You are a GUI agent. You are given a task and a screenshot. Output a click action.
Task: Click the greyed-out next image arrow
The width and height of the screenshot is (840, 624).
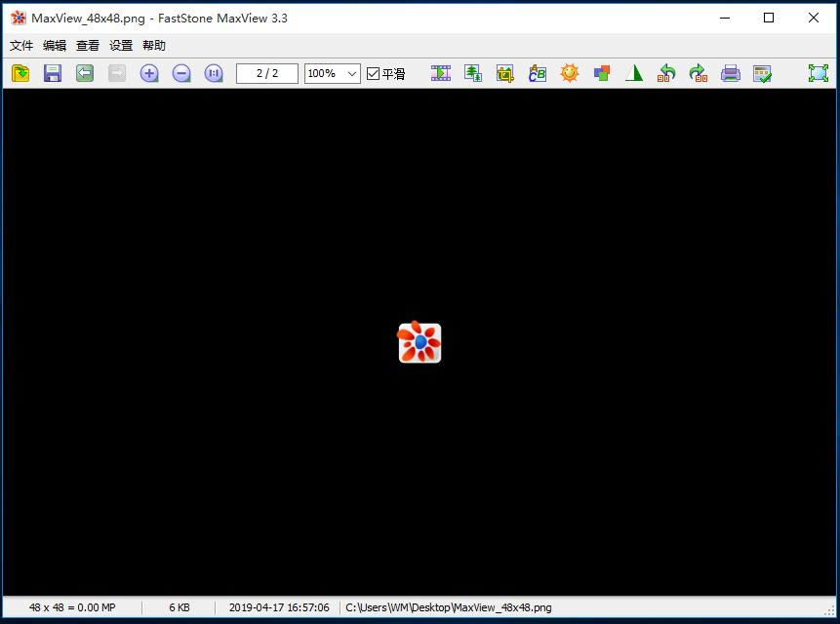click(x=117, y=73)
